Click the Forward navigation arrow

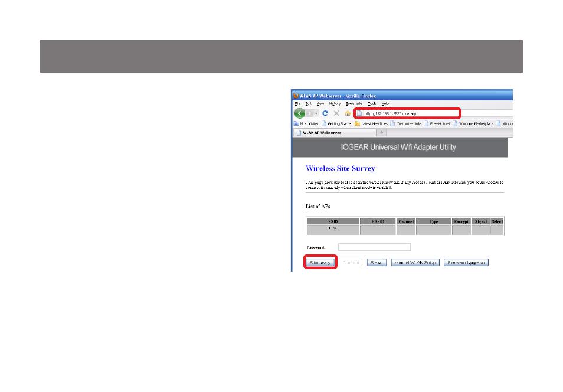click(x=309, y=113)
